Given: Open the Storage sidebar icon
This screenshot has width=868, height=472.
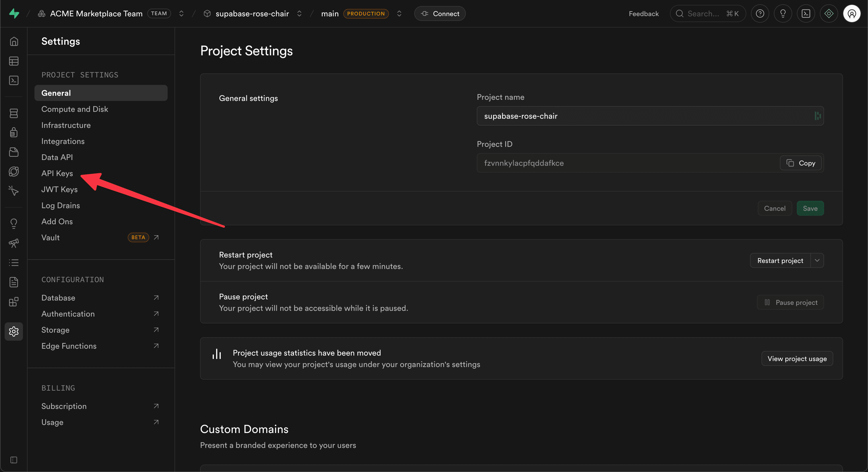Looking at the screenshot, I should pyautogui.click(x=14, y=152).
